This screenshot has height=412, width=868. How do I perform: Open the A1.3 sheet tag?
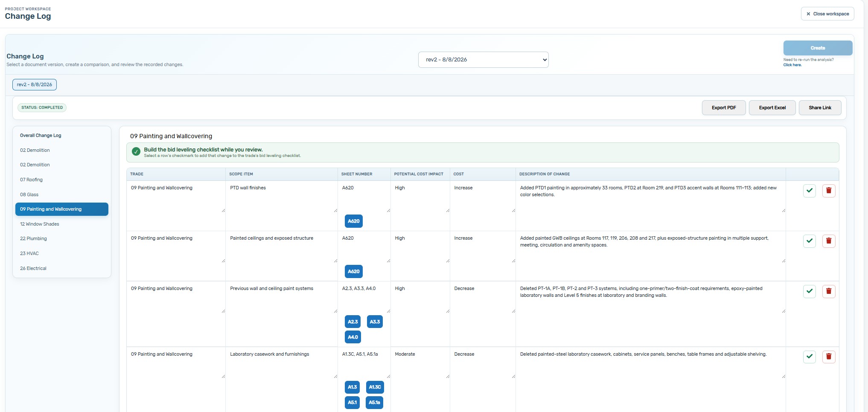[x=352, y=387]
